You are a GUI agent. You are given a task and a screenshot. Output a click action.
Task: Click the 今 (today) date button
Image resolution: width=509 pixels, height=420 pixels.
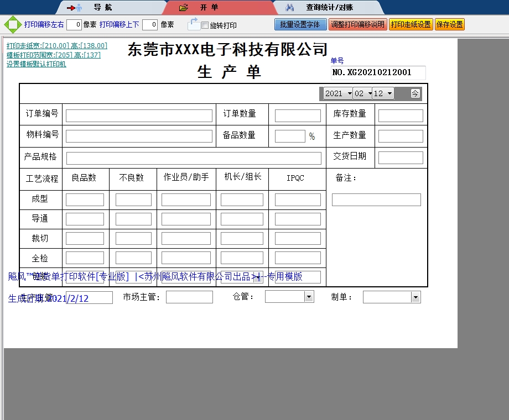(x=415, y=93)
